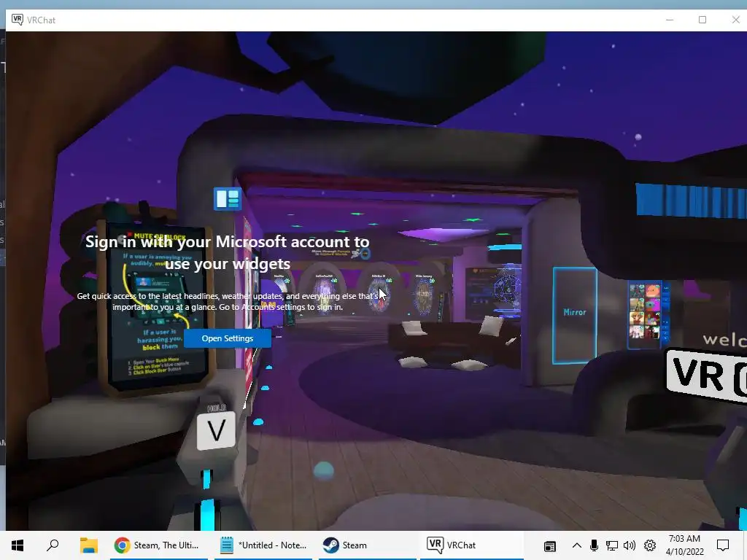Open the network tray icon
747x560 pixels.
click(612, 545)
